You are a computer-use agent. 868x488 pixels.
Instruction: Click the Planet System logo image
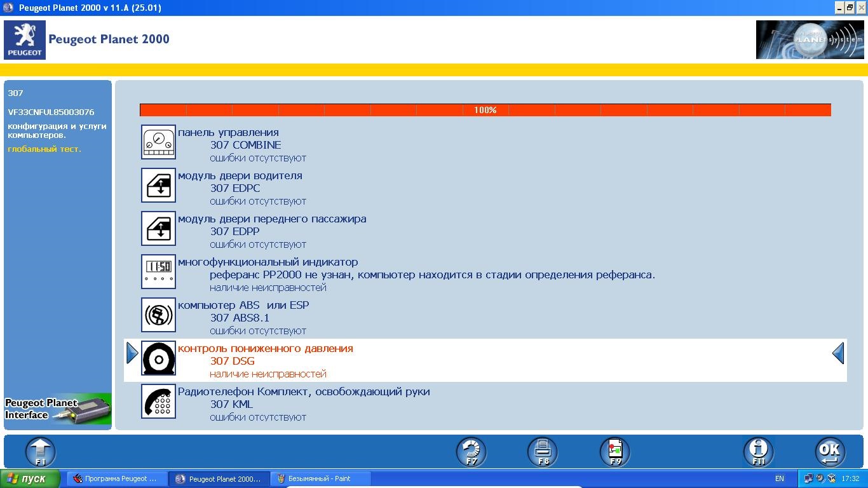click(810, 39)
